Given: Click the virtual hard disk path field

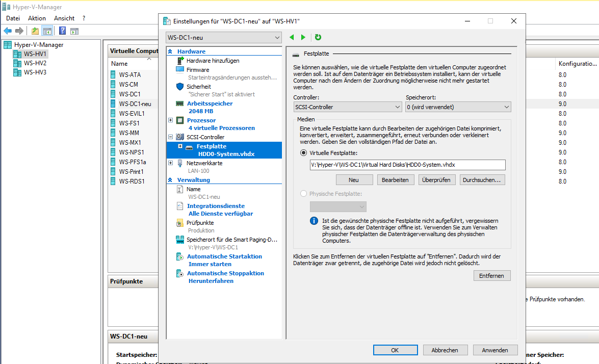Looking at the screenshot, I should coord(408,165).
